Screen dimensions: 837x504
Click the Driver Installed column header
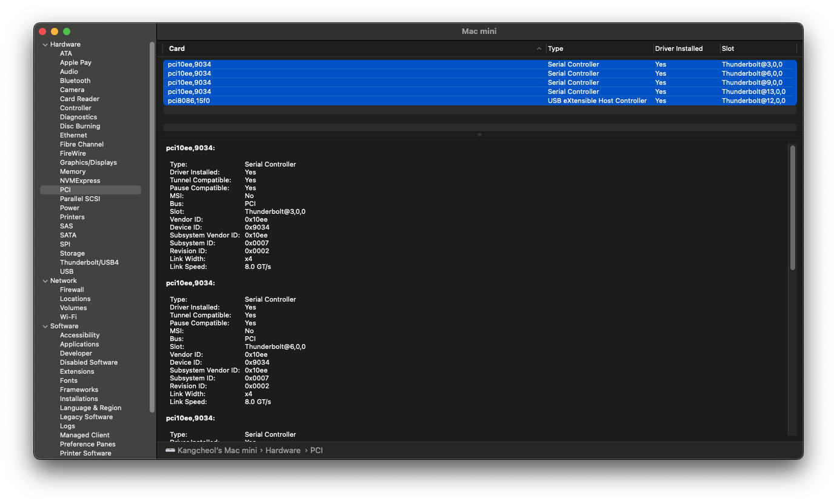click(x=679, y=48)
